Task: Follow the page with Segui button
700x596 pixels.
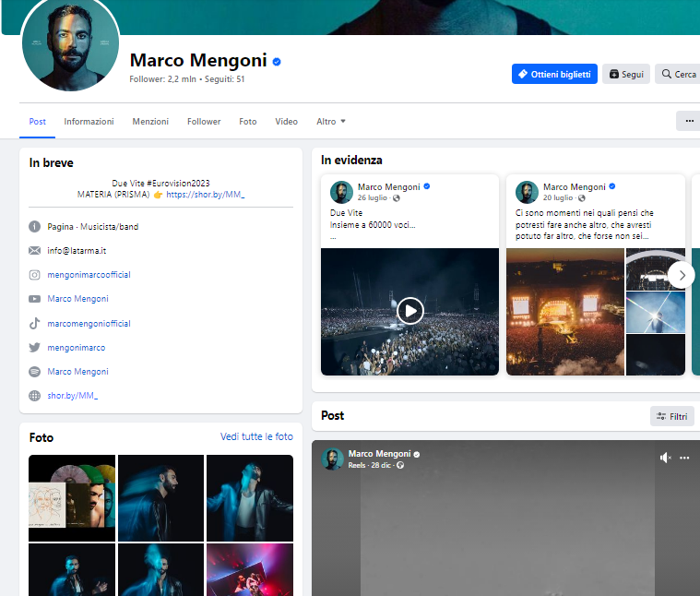Action: click(x=626, y=74)
